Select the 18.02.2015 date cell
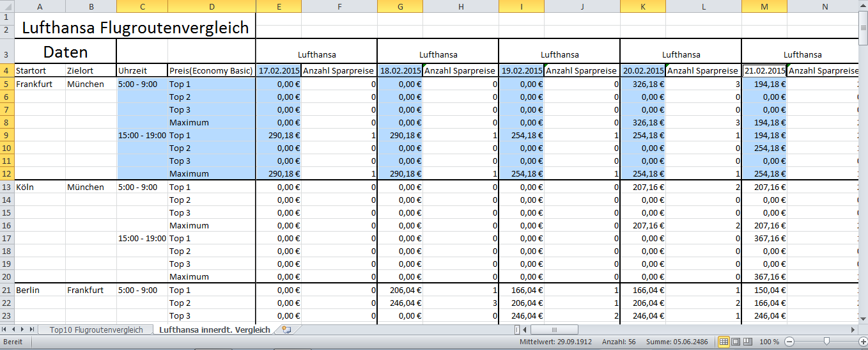 point(400,71)
